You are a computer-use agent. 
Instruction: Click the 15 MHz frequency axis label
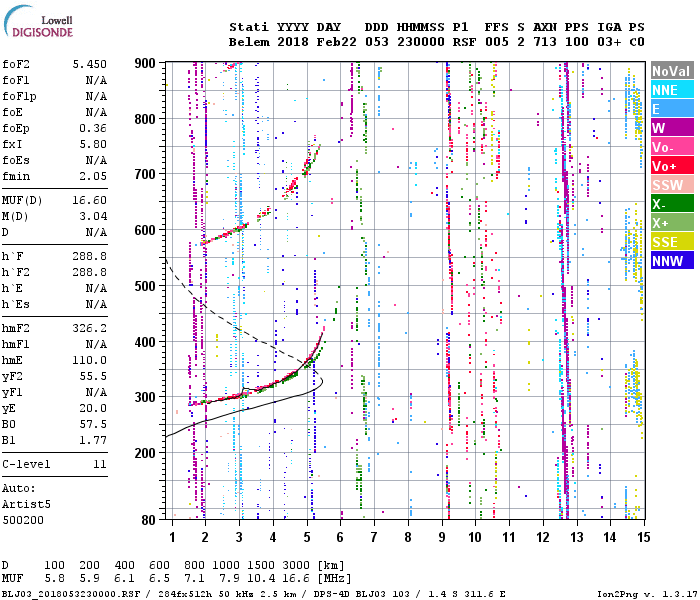[x=643, y=537]
